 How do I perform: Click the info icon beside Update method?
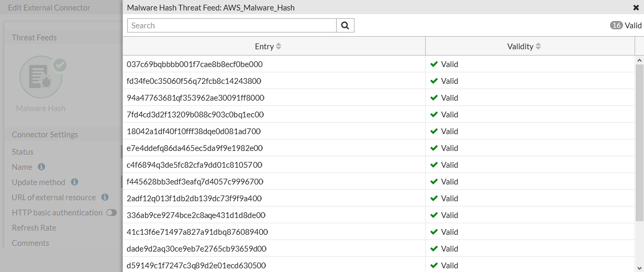(74, 182)
